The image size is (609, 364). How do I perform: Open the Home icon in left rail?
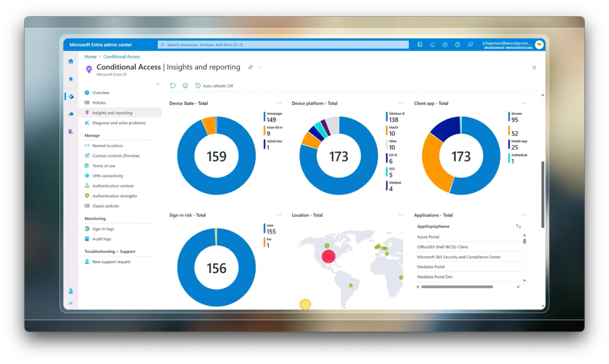tap(71, 62)
